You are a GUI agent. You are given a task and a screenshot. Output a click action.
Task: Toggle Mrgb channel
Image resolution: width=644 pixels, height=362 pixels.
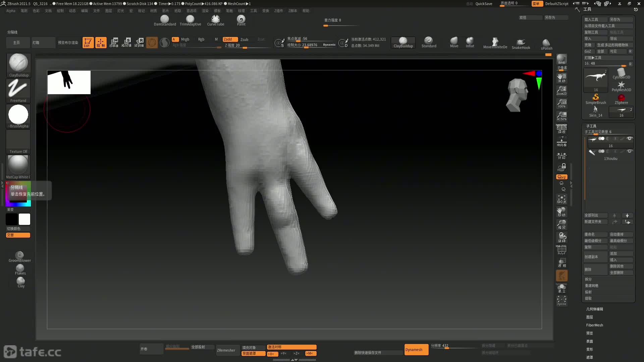point(185,39)
